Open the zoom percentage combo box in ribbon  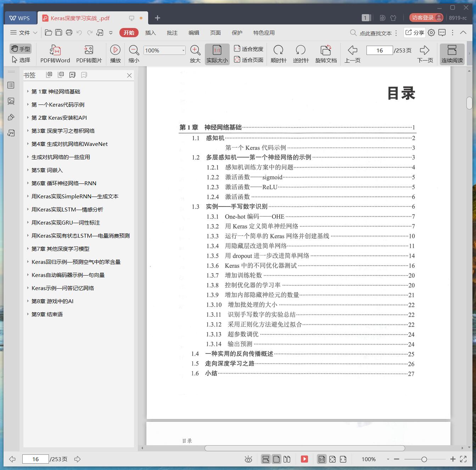click(x=164, y=50)
